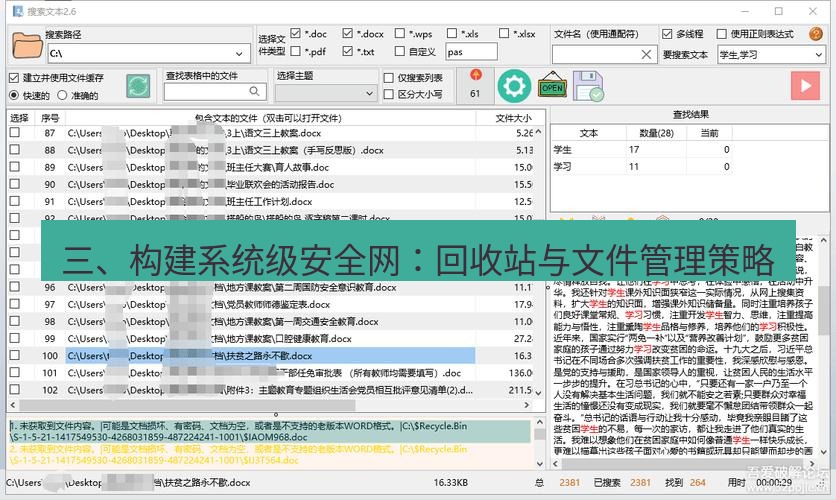836x500 pixels.
Task: Select row 97 党员教师师德鉴定表.docx
Action: 270,304
